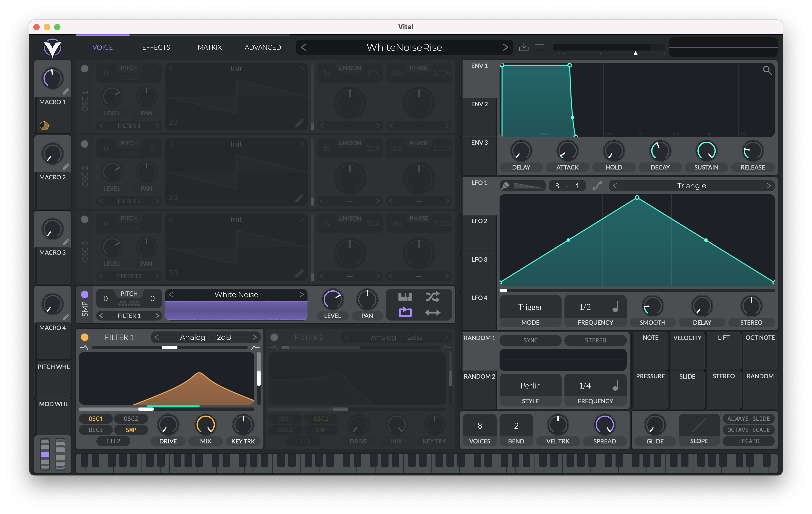The width and height of the screenshot is (812, 514).
Task: Click the LFO paint pattern shape
Action: click(528, 186)
